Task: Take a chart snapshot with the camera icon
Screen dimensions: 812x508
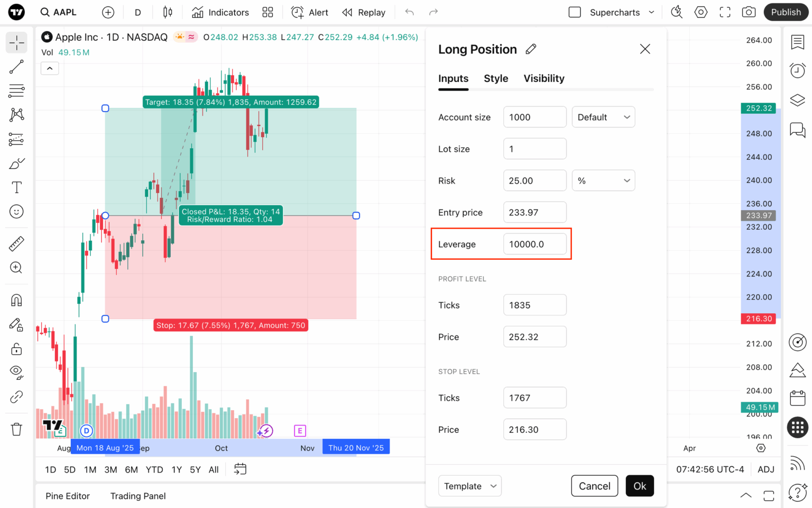Action: pyautogui.click(x=749, y=12)
